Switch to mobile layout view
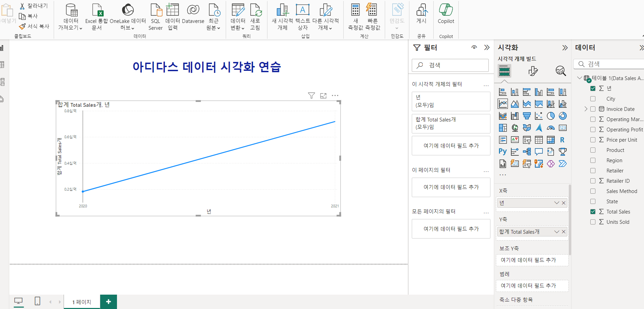The width and height of the screenshot is (644, 309). [38, 301]
